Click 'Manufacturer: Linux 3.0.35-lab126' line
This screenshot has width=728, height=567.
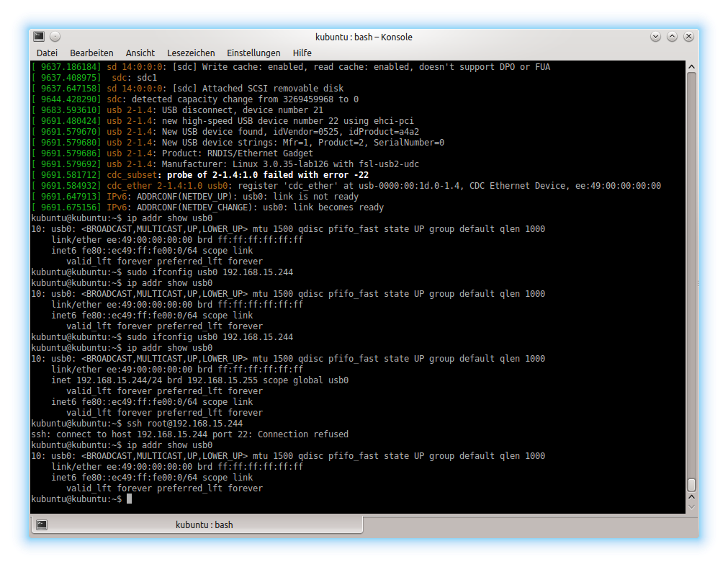pyautogui.click(x=290, y=164)
